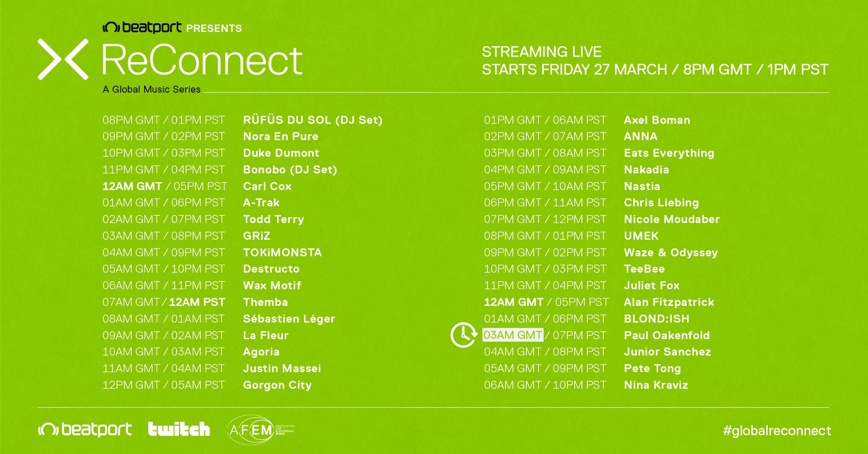Click bold 12AM PST time for Themba
This screenshot has height=454, width=868.
(197, 302)
